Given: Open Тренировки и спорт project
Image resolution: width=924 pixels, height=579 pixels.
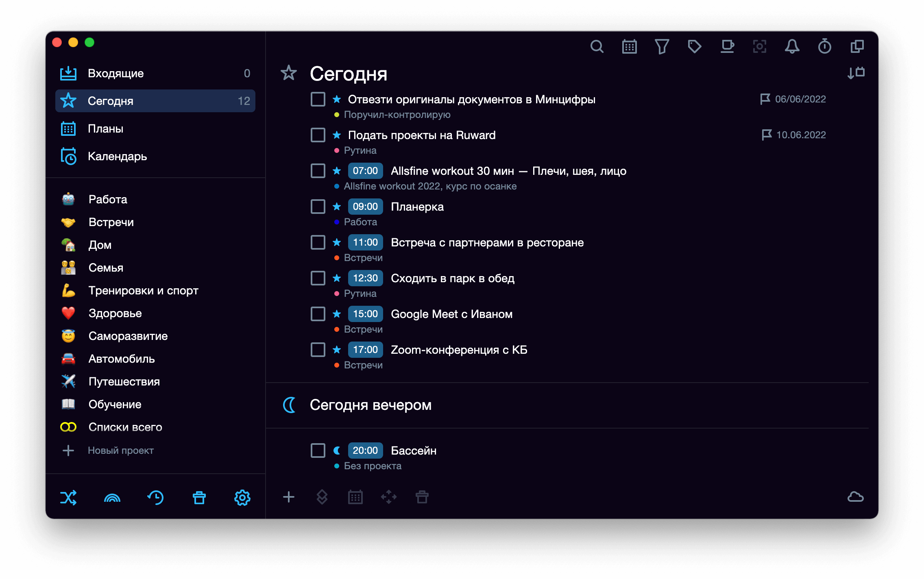Looking at the screenshot, I should tap(155, 290).
